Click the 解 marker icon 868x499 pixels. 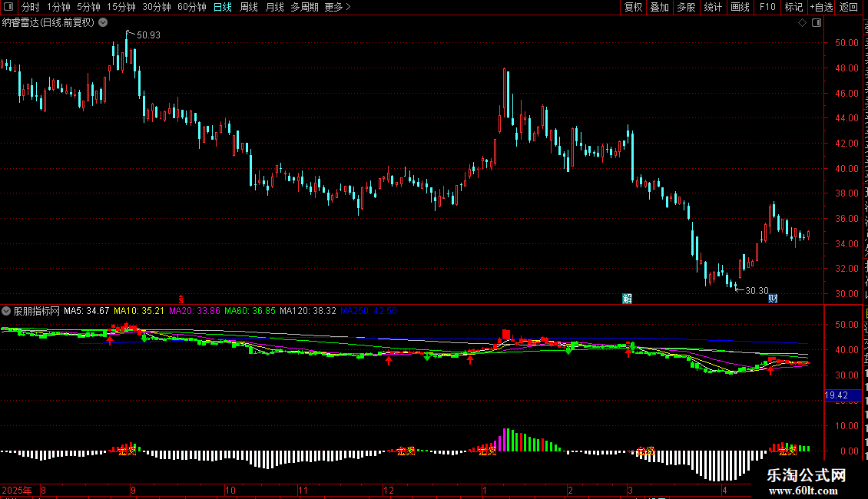point(628,299)
